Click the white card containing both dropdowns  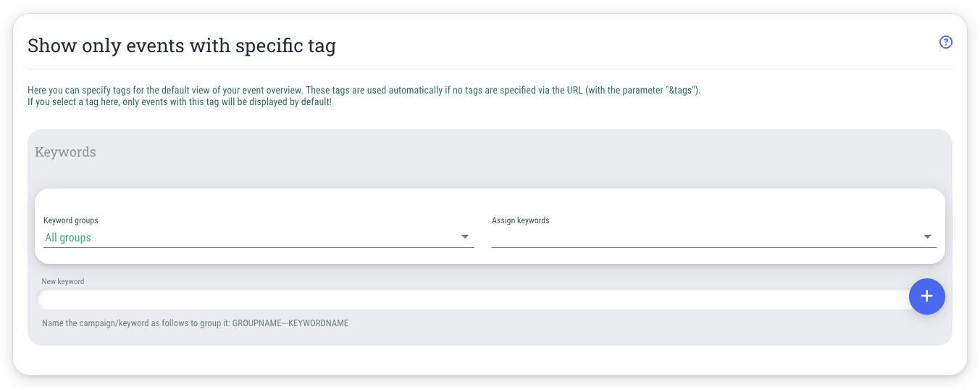point(490,226)
